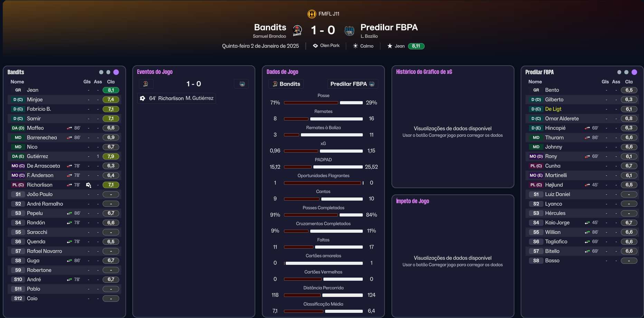
Task: Click the FMFL competition logo
Action: point(312,14)
